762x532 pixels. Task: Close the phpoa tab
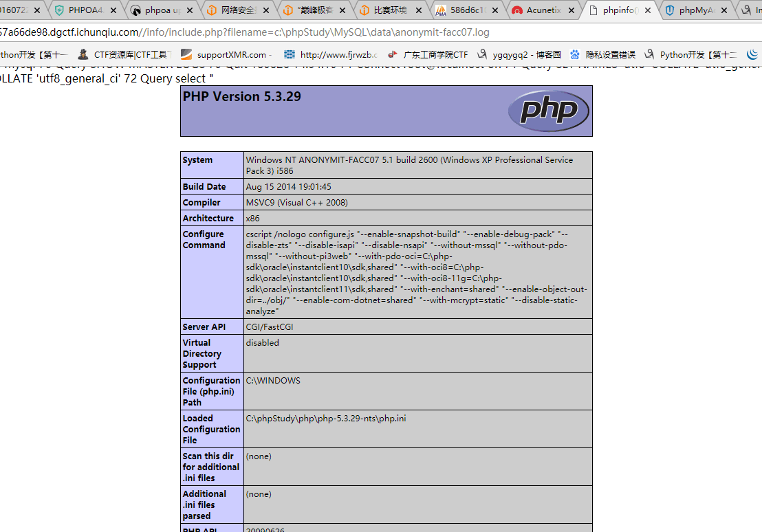tap(190, 10)
